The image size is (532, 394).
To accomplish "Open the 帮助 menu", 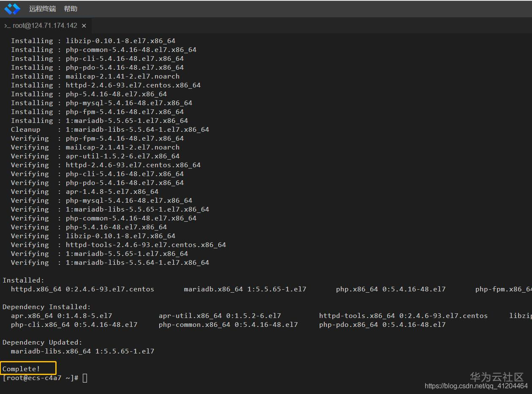I will coord(71,8).
